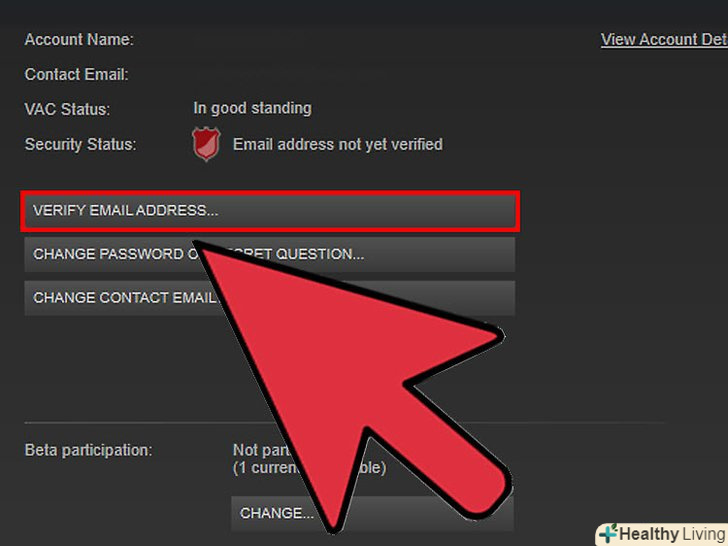Click the VAC Status label

pyautogui.click(x=67, y=110)
